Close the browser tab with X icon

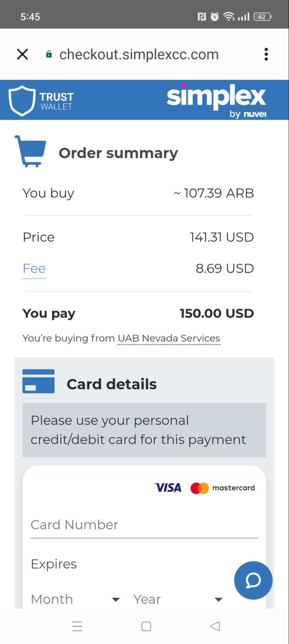(22, 54)
